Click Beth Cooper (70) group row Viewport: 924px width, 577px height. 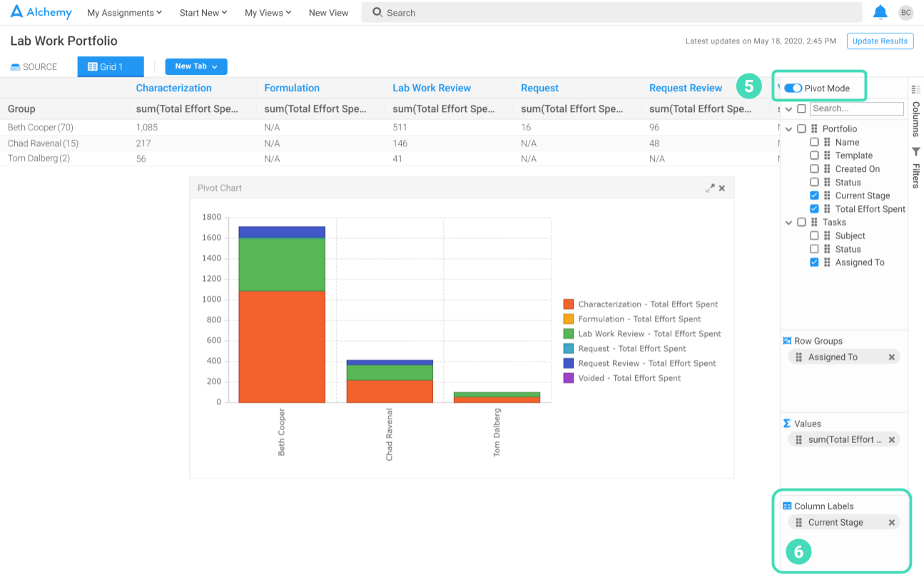tap(389, 128)
